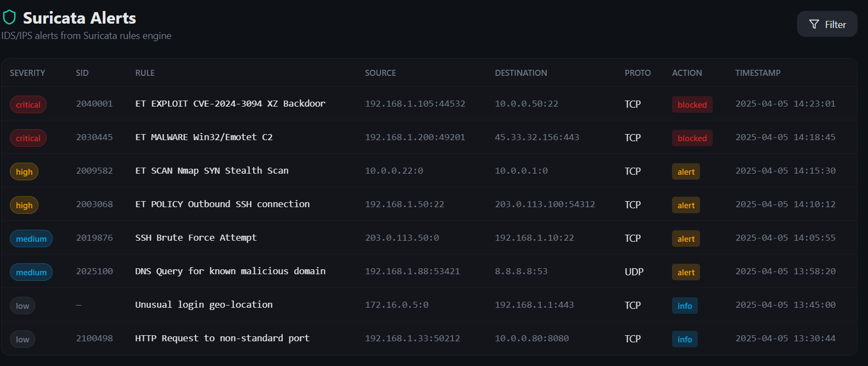Click the RULE column header
The image size is (868, 366).
[x=145, y=73]
